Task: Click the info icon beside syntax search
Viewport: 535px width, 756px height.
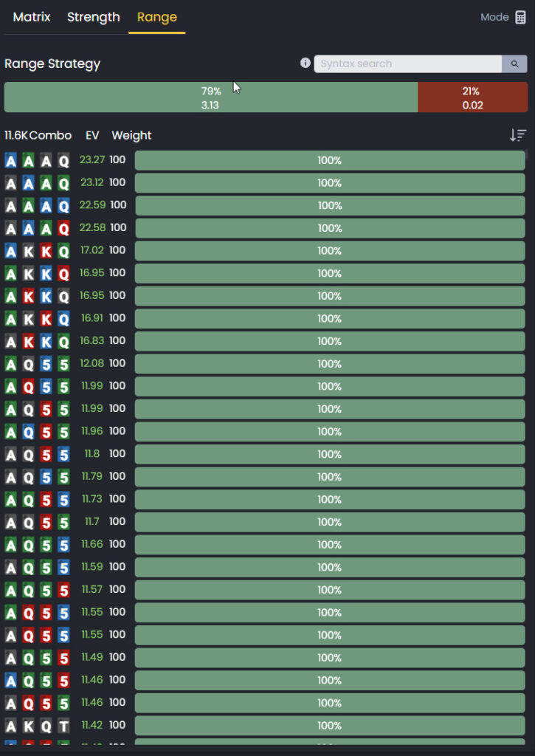Action: (305, 63)
